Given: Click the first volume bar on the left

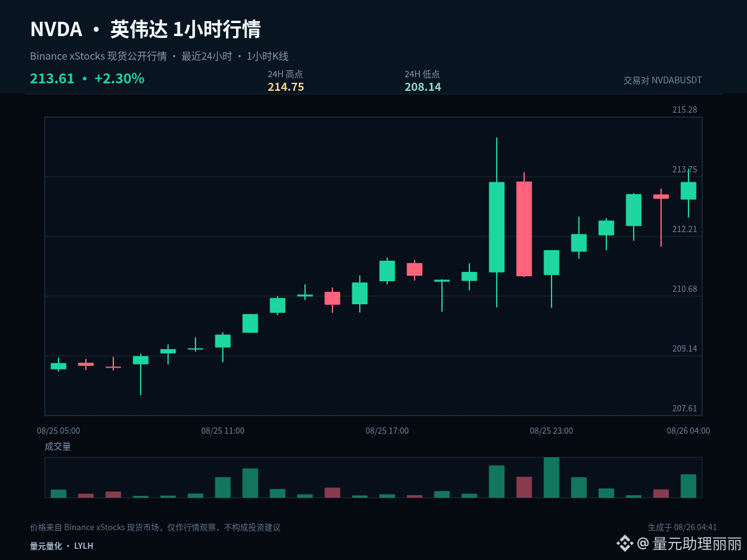Looking at the screenshot, I should coord(59,493).
